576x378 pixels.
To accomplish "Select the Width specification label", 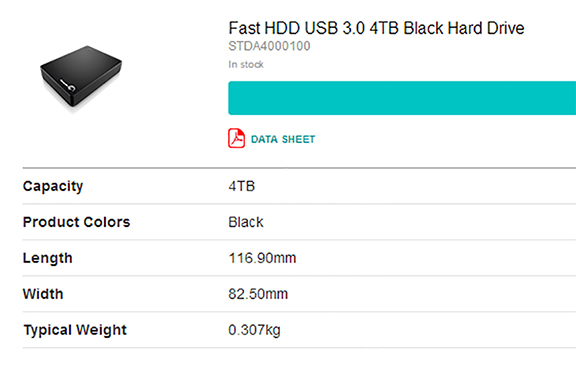I will pyautogui.click(x=43, y=294).
